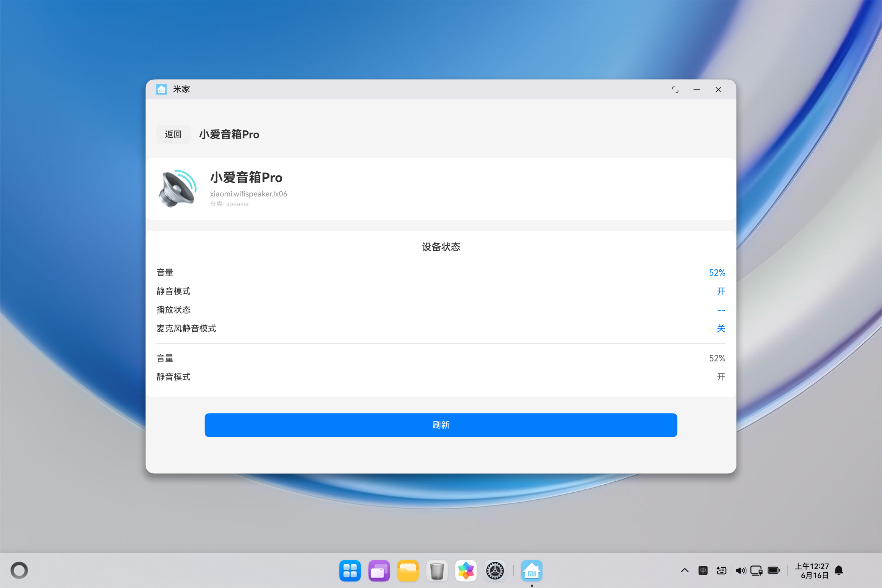
Task: Click the circle button at taskbar left
Action: pos(19,570)
